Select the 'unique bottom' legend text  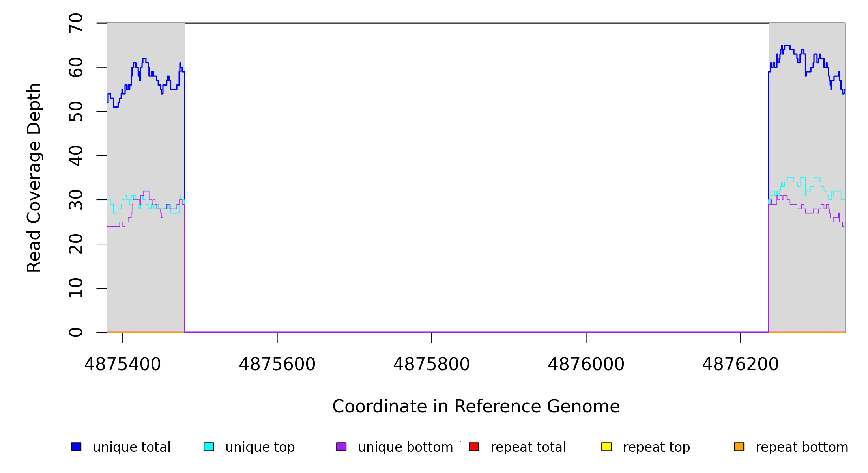click(405, 447)
